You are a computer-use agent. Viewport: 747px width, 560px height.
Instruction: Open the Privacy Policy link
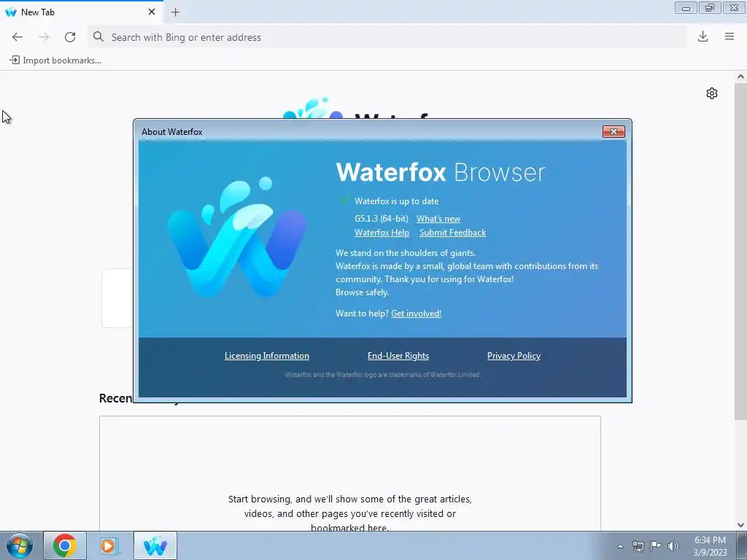click(514, 356)
